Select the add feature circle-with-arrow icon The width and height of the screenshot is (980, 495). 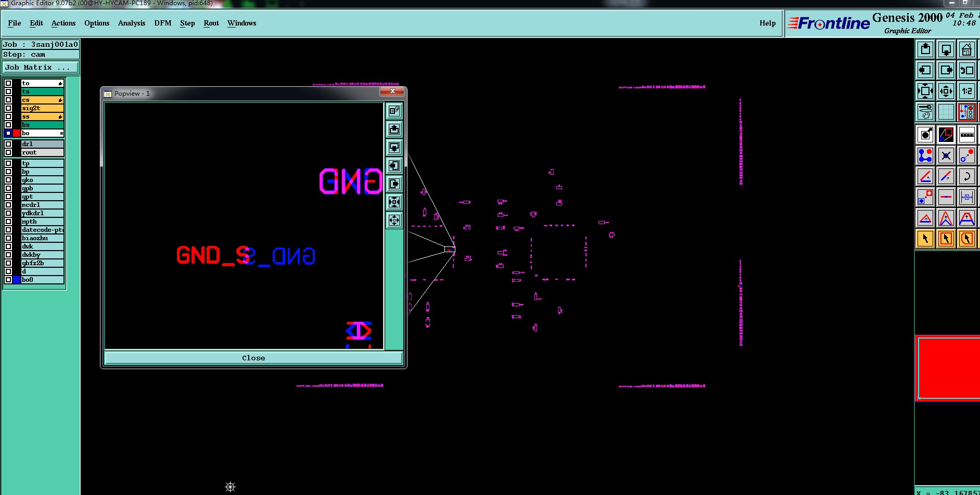tap(925, 135)
